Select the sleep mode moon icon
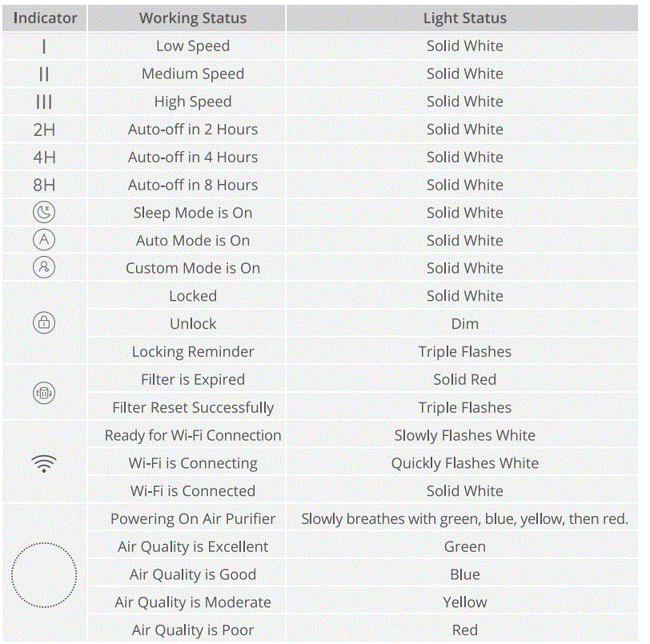Screen dimensions: 650x644 coord(44,213)
